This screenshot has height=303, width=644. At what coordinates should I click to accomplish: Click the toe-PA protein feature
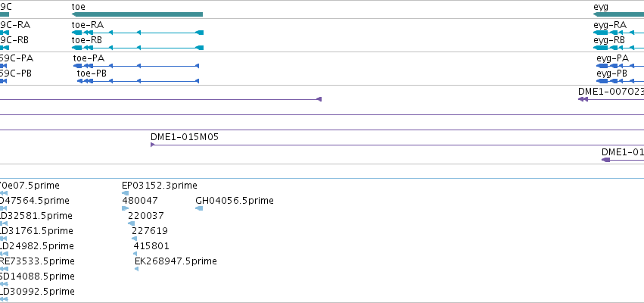click(136, 66)
